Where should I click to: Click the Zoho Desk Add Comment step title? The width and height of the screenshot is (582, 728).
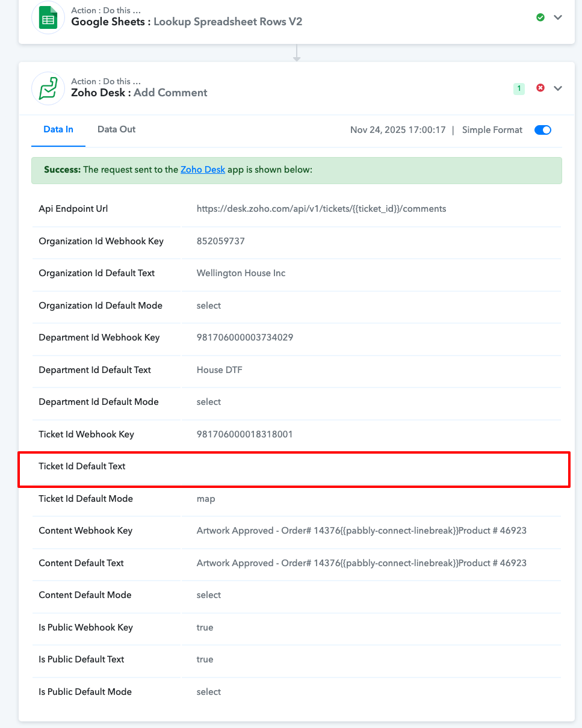tap(139, 93)
